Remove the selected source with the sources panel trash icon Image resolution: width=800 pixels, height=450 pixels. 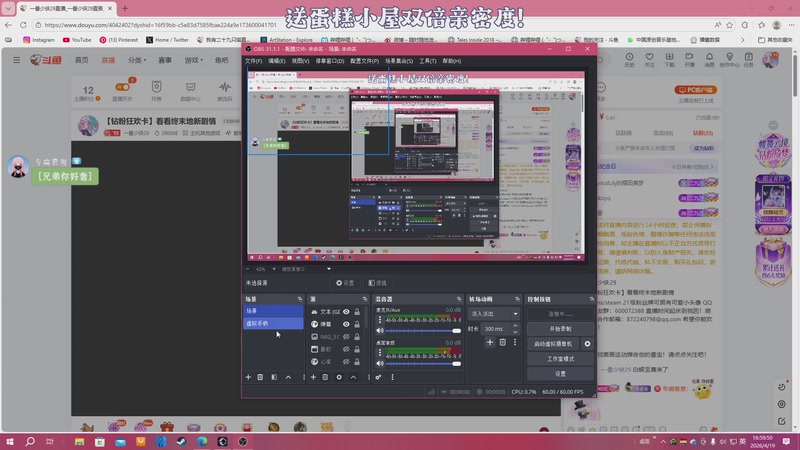pyautogui.click(x=325, y=377)
